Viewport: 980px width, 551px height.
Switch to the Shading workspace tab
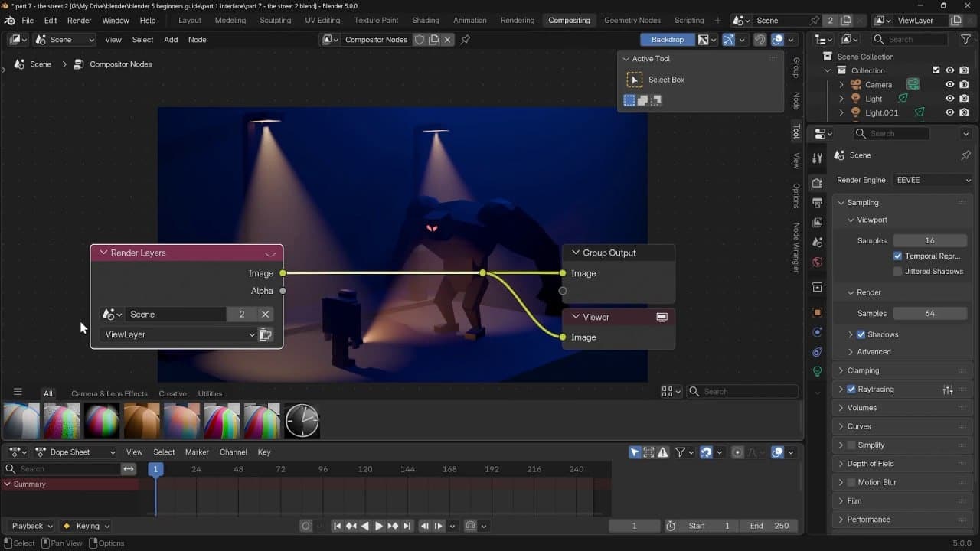pyautogui.click(x=426, y=21)
